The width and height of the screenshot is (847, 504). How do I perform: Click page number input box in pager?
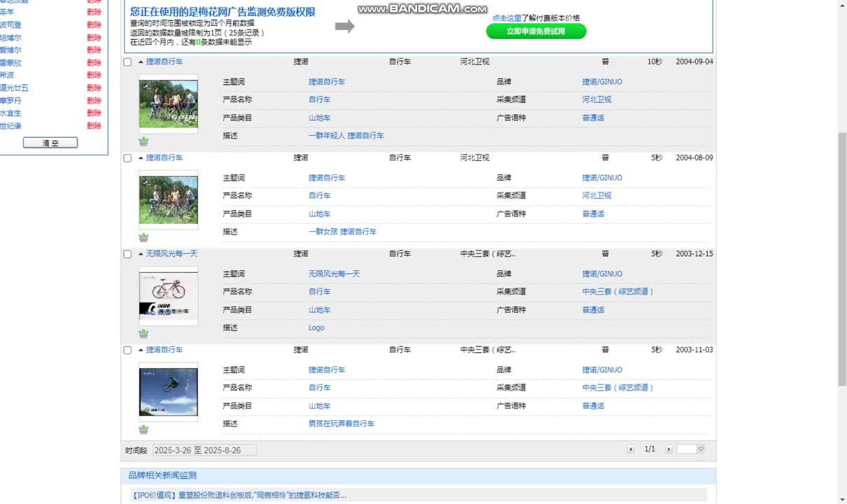(687, 449)
